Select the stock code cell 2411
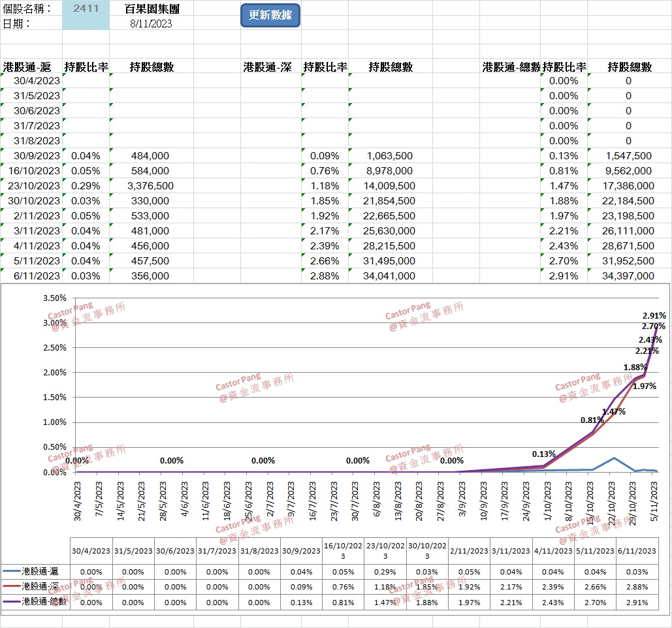This screenshot has height=628, width=672. [86, 8]
